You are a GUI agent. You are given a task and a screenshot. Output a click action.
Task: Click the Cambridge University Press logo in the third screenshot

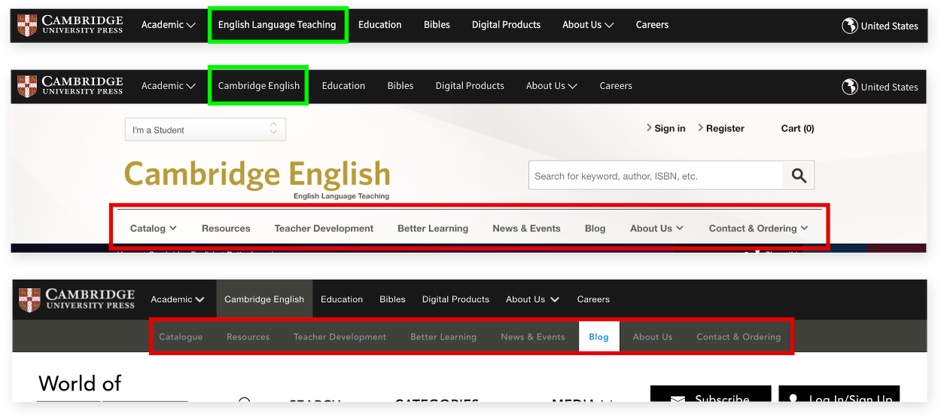77,299
